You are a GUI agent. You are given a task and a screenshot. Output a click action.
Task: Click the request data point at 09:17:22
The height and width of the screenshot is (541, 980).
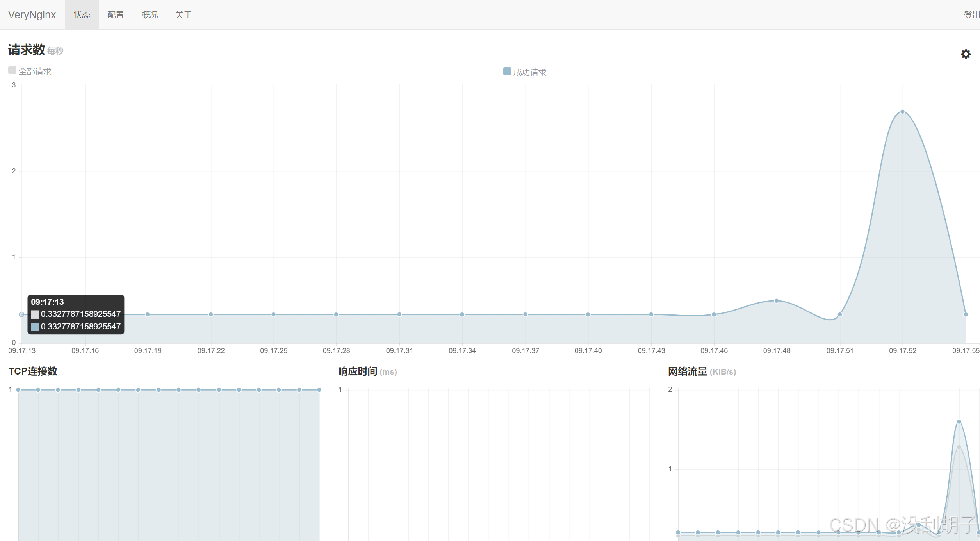[211, 314]
